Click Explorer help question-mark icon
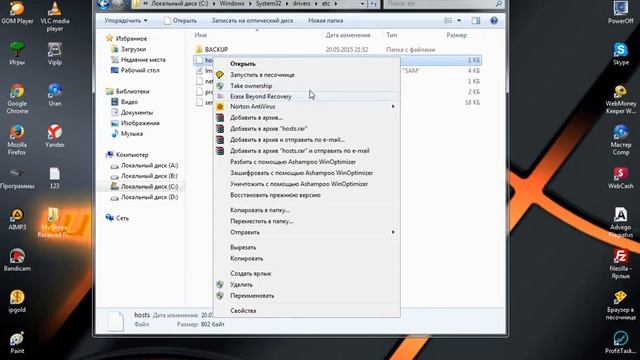The height and width of the screenshot is (360, 640). (x=494, y=20)
